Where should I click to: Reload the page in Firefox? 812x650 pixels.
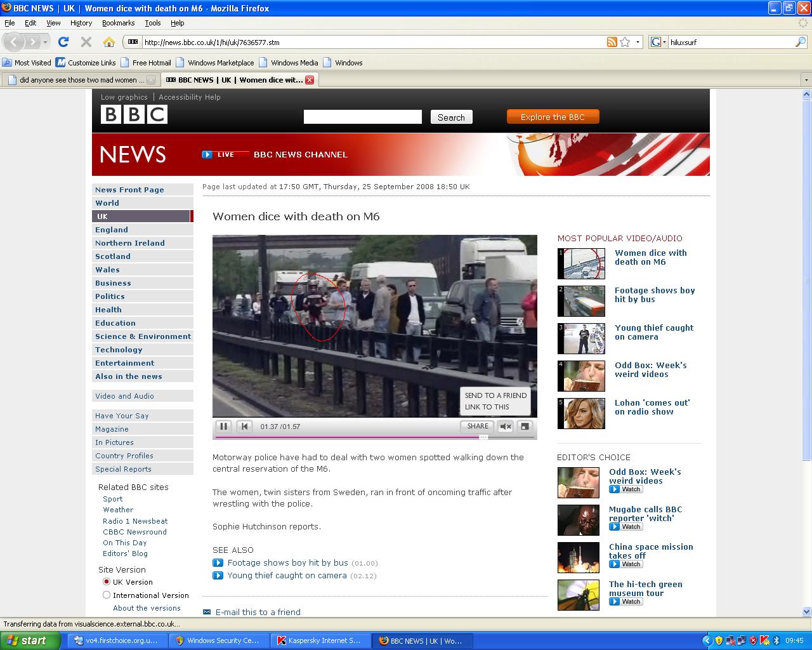pos(63,42)
